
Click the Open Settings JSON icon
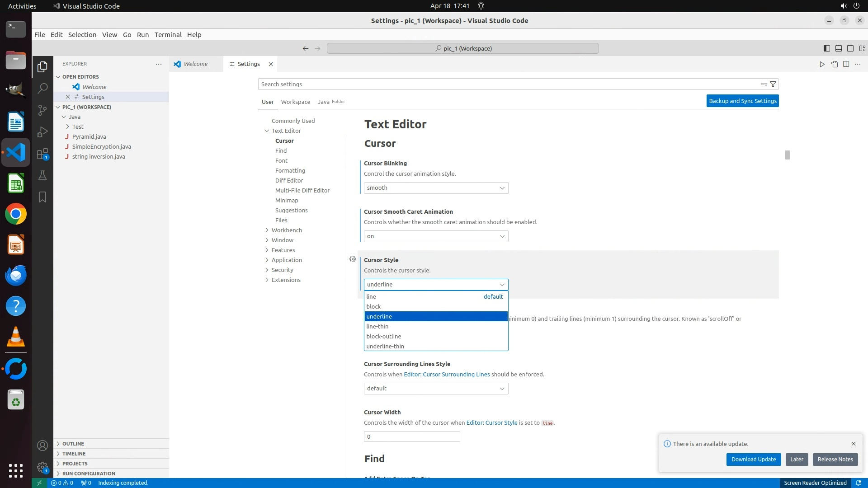(x=834, y=64)
